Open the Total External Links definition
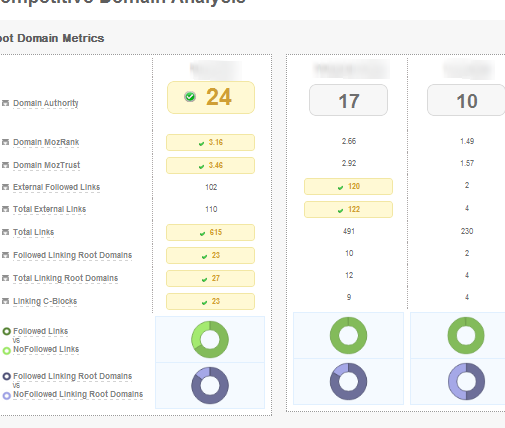505x428 pixels. 49,209
